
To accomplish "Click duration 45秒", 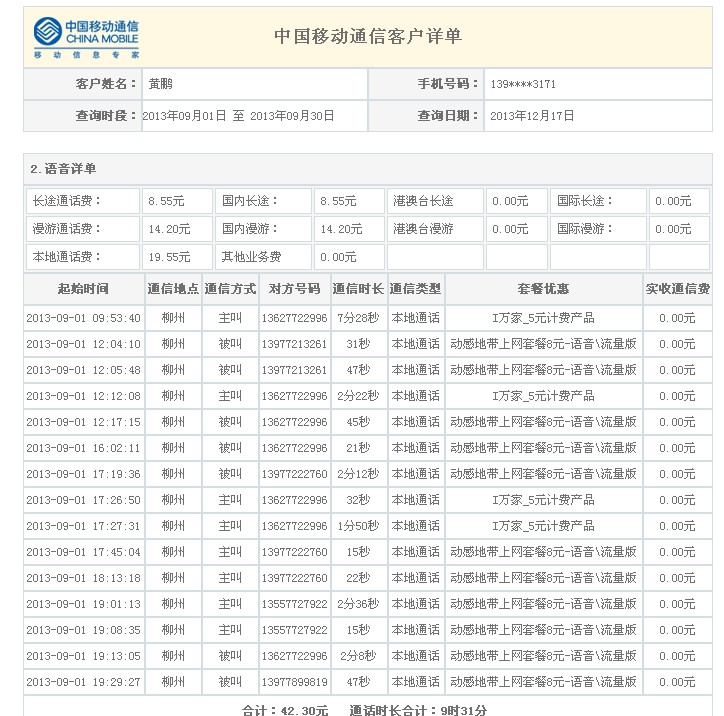I will (358, 422).
